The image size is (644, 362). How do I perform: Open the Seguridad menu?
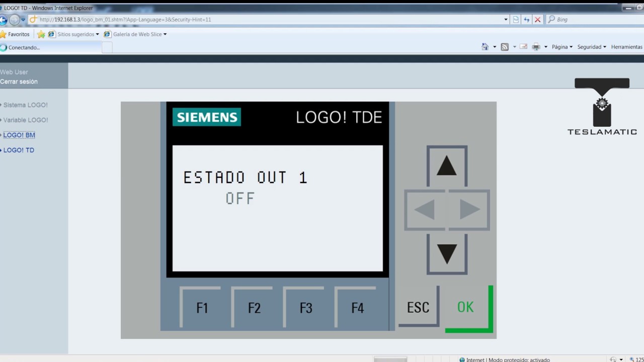coord(592,47)
